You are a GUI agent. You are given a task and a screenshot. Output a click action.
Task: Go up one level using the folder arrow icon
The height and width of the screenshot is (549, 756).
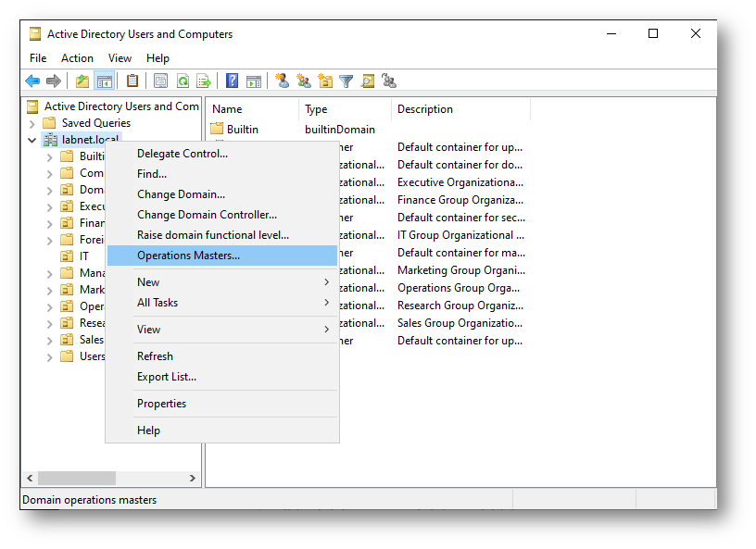(82, 81)
